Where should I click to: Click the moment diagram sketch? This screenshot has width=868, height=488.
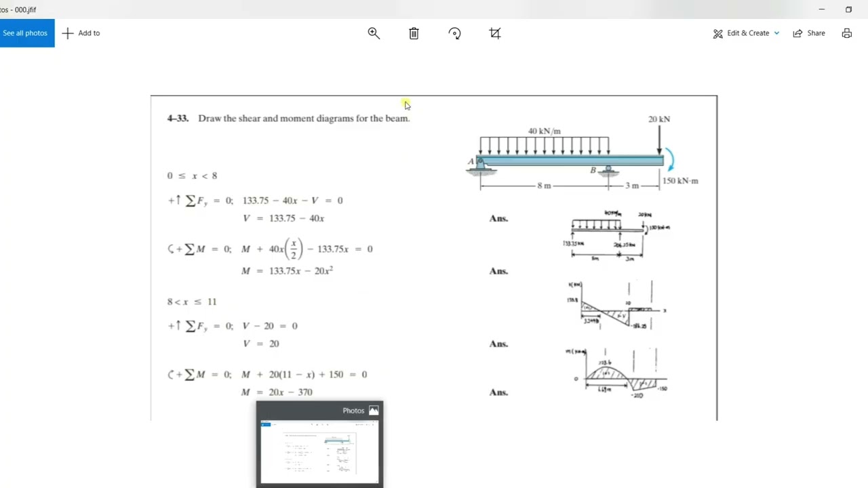click(616, 372)
